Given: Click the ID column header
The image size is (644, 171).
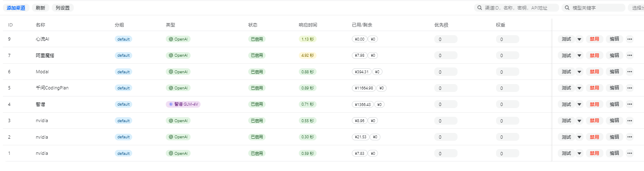Looking at the screenshot, I should 10,25.
